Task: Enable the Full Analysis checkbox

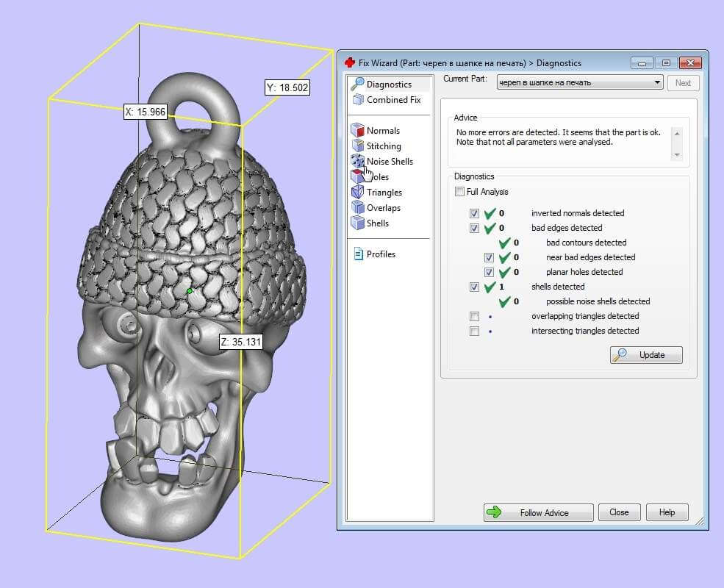Action: (x=460, y=192)
